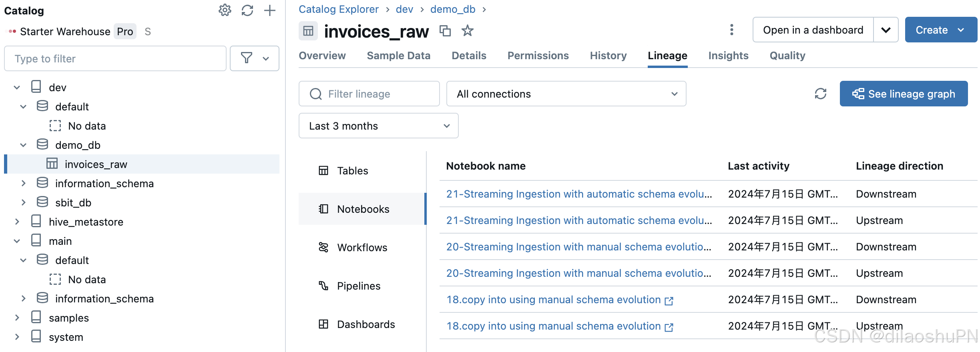This screenshot has width=980, height=352.
Task: Go to dev breadcrumb link
Action: pos(404,9)
